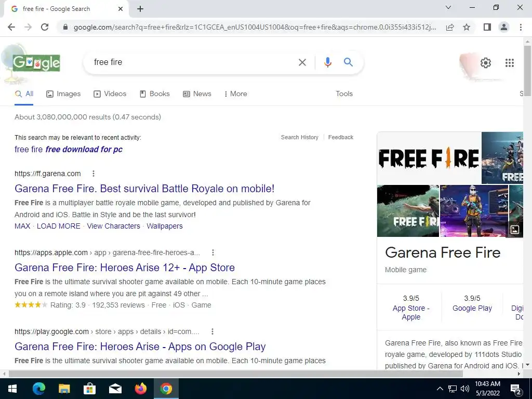Image resolution: width=532 pixels, height=399 pixels.
Task: Open Heroes Arise Apps on Google Play result
Action: click(x=140, y=347)
